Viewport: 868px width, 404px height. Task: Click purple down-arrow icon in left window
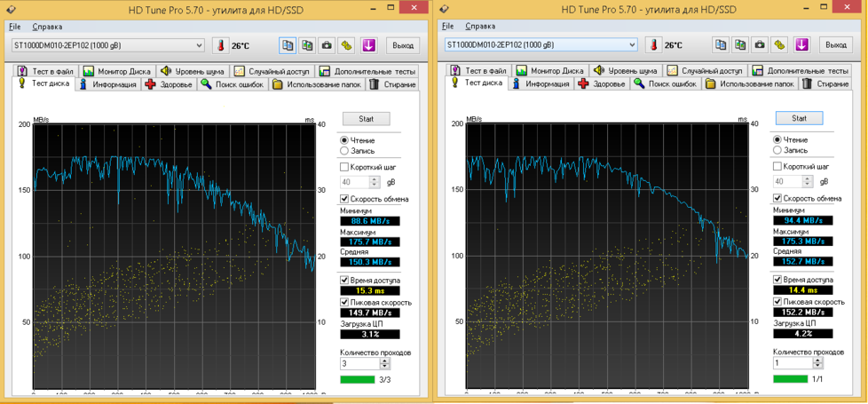point(369,45)
